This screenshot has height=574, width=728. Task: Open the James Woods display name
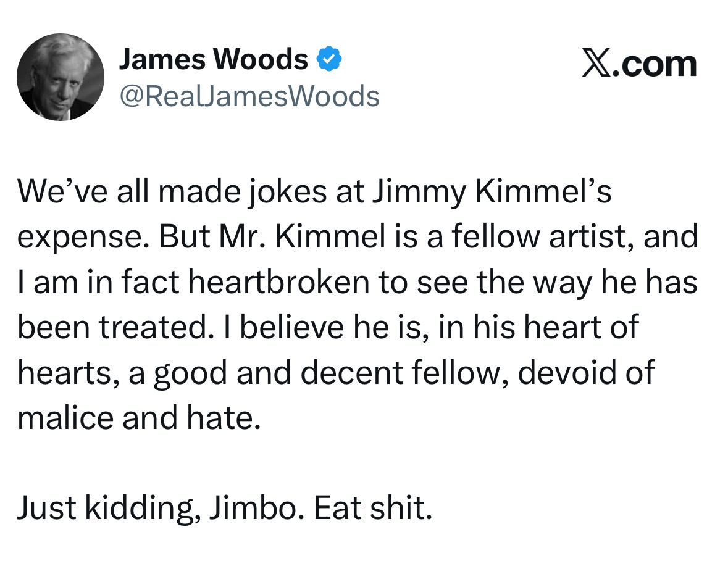click(x=214, y=59)
